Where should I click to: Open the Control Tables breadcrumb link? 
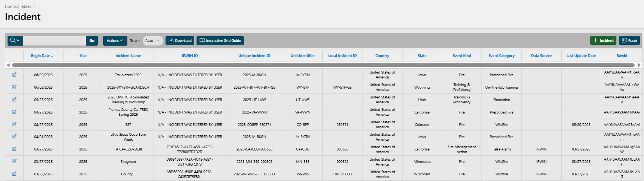(18, 6)
